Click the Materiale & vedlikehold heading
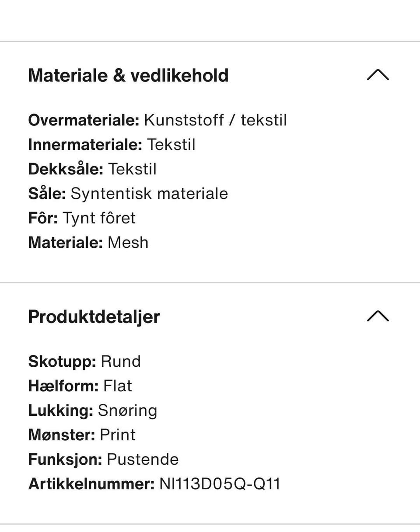The image size is (420, 532). click(x=128, y=75)
